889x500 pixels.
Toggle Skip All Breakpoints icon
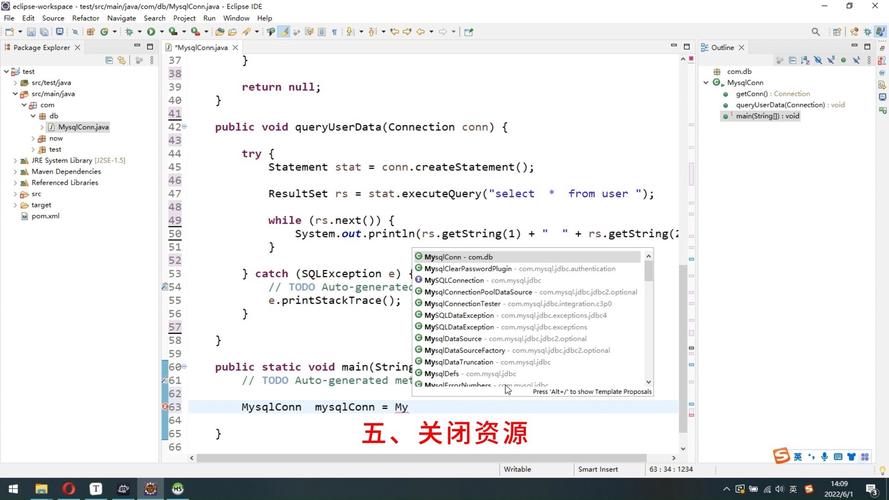[75, 32]
